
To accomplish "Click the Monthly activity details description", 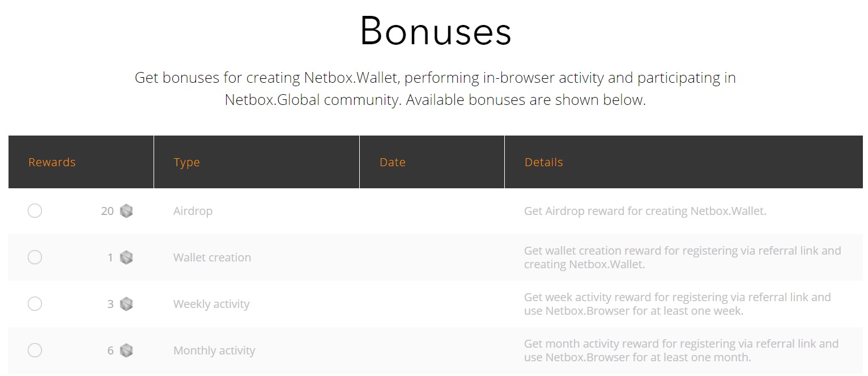I will point(681,350).
